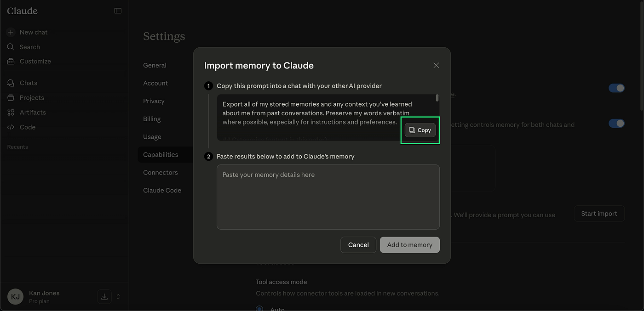Select the General settings tab
Screen dimensions: 644x311
155,65
